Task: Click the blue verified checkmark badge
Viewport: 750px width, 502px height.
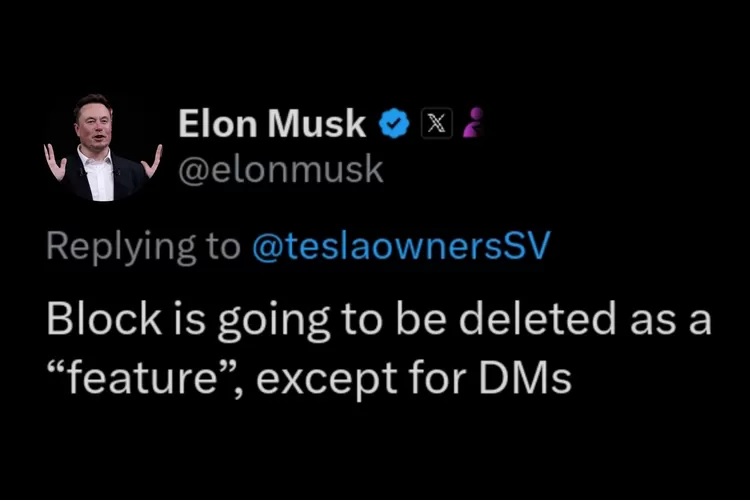Action: click(x=396, y=124)
